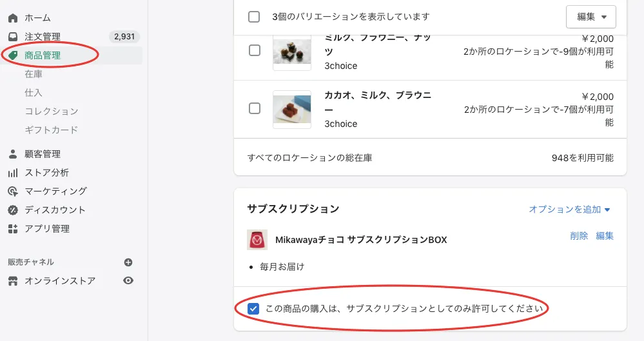Viewport: 644px width, 341px height.
Task: Check the カカオ、ミルク、ブラウニー variant checkbox
Action: (x=255, y=108)
